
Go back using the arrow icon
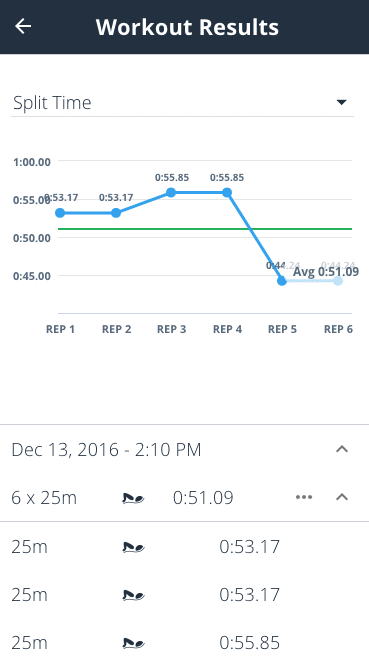23,26
